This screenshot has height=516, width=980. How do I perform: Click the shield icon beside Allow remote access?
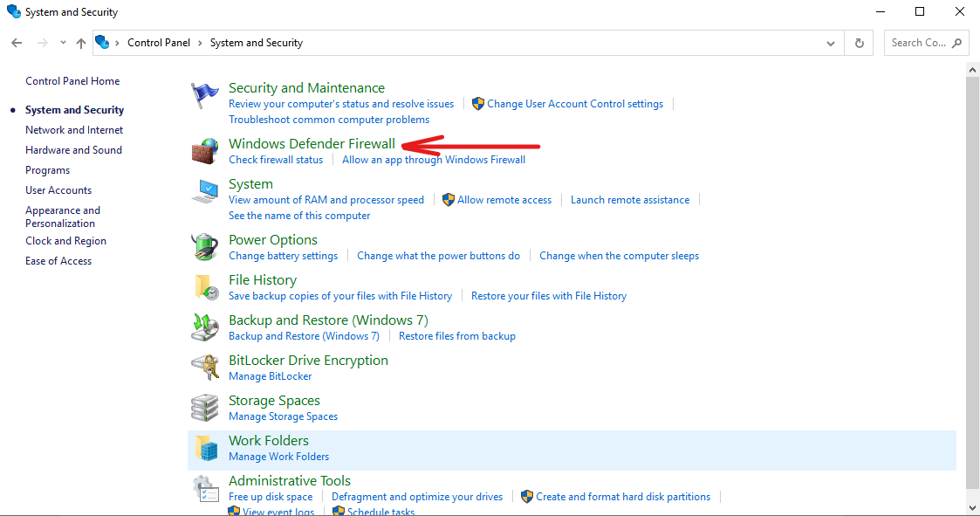tap(449, 200)
